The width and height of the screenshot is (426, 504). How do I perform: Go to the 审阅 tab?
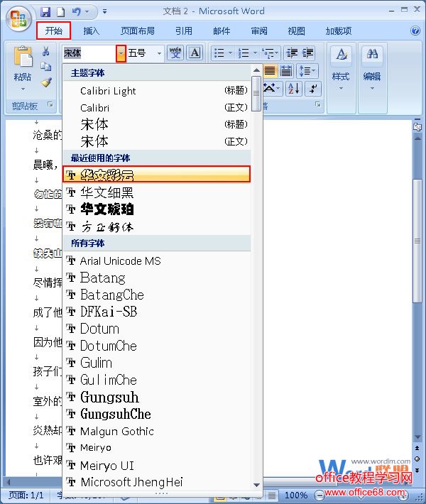point(259,31)
